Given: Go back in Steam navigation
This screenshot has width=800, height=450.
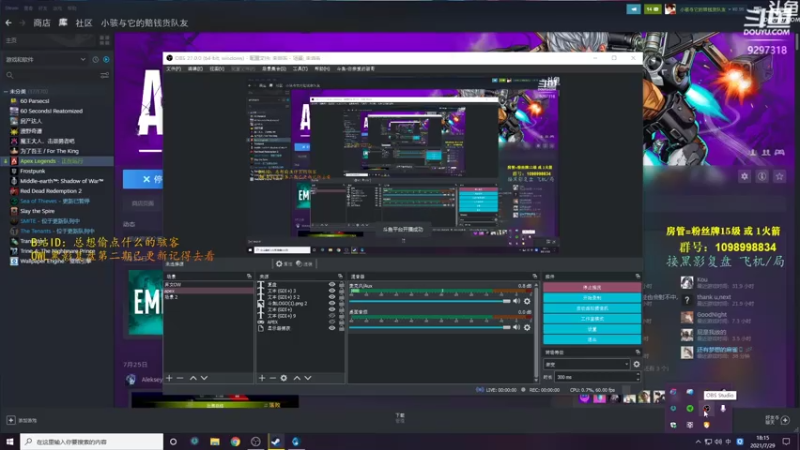Looking at the screenshot, I should [x=9, y=23].
